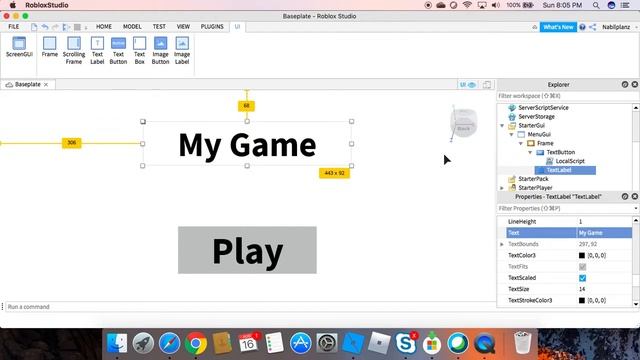Insert an Image Label element
Screen dimensions: 640x360
click(x=182, y=51)
